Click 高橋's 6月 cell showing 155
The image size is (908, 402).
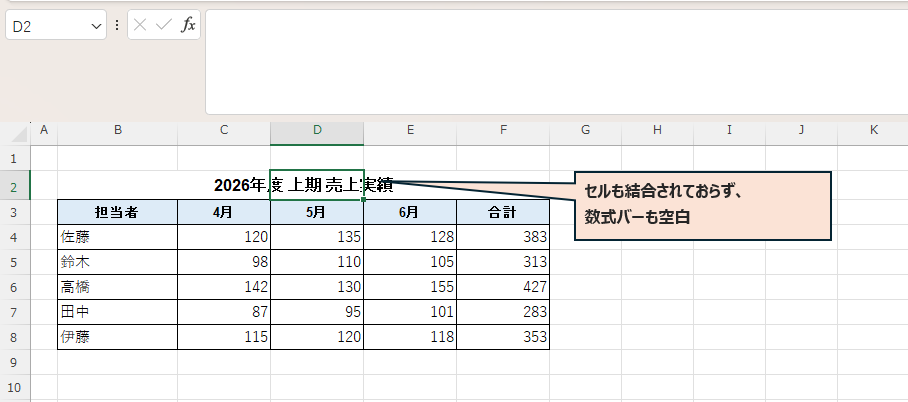(410, 287)
